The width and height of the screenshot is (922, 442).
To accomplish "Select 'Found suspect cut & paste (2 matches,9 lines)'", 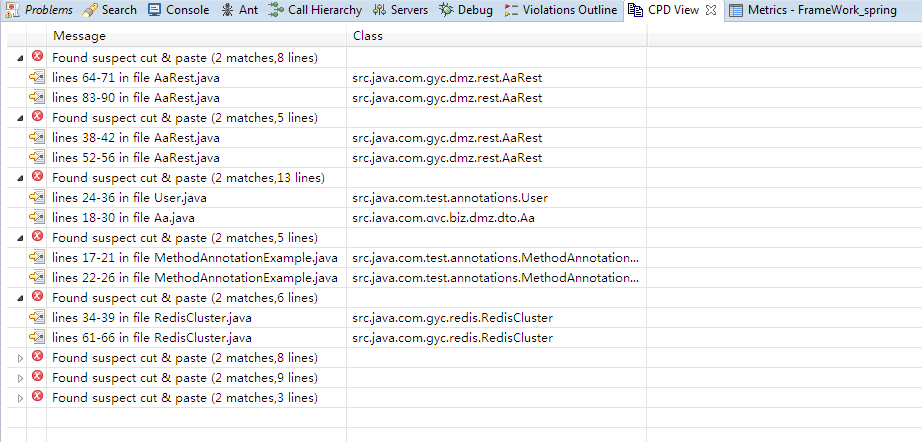I will (x=185, y=378).
